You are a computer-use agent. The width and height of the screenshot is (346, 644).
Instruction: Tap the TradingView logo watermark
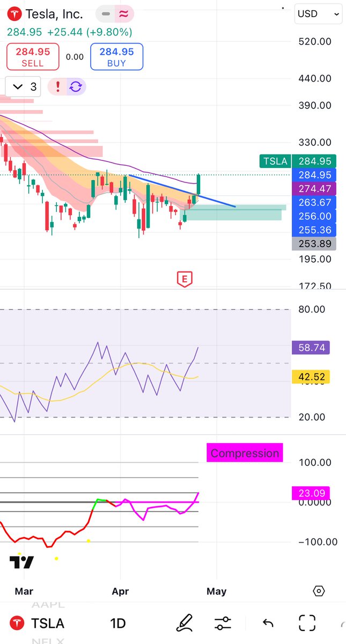tap(22, 562)
